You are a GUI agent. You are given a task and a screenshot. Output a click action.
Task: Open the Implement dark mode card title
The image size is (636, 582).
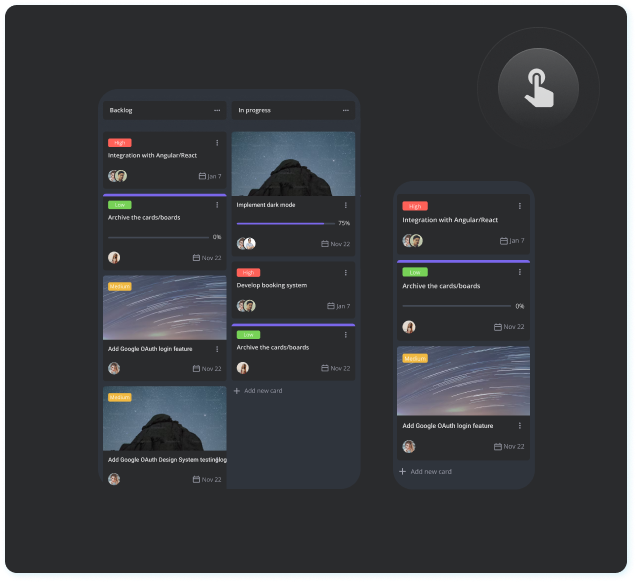266,205
